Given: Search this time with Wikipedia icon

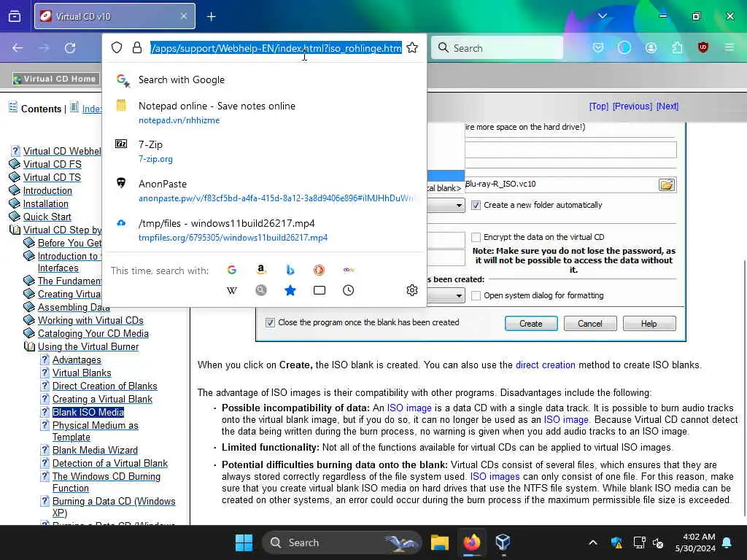Looking at the screenshot, I should pos(231,290).
